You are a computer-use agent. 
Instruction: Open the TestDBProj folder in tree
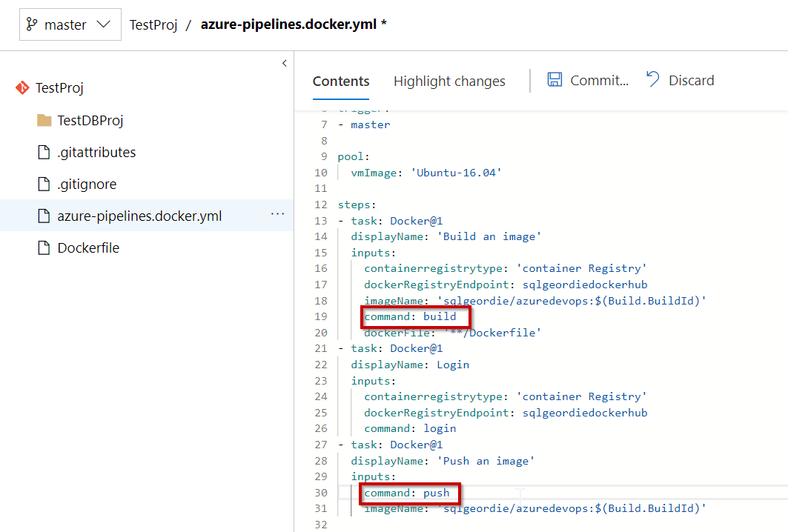point(90,121)
